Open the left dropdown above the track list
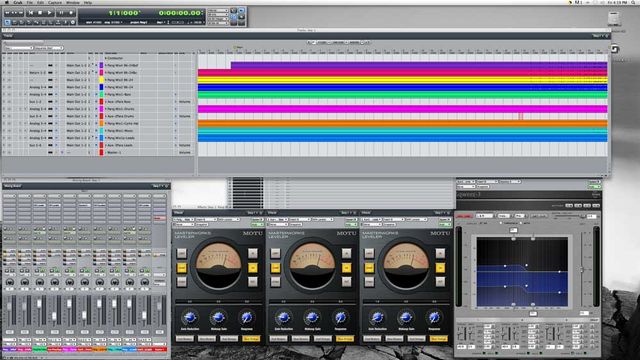This screenshot has height=360, width=640. (x=19, y=48)
